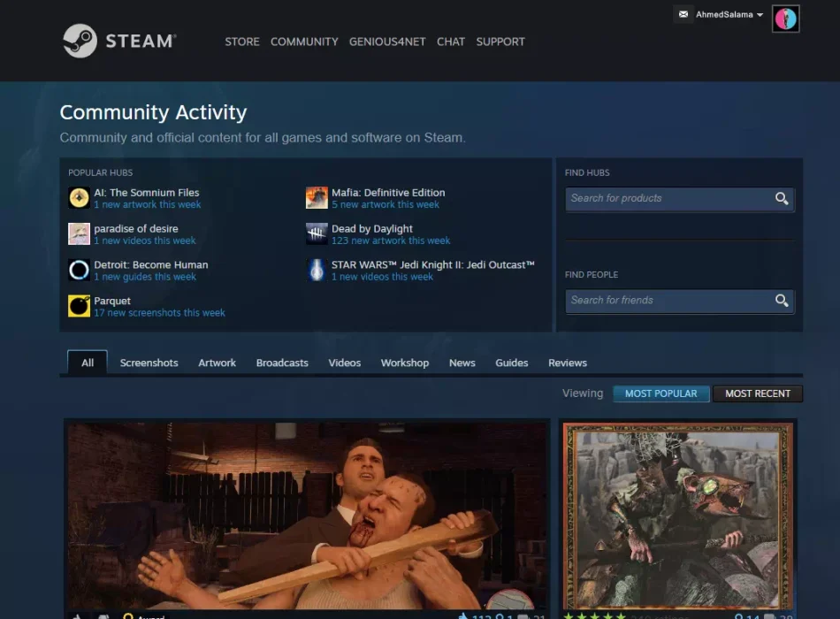The height and width of the screenshot is (619, 840).
Task: Click the Mafia: Definitive Edition hub icon
Action: 317,198
